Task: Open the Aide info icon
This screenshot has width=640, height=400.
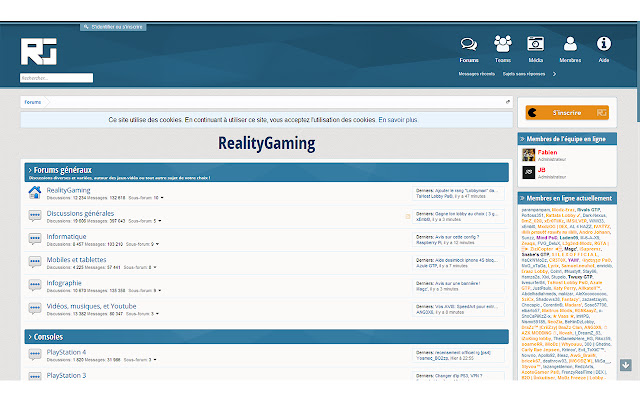Action: (x=604, y=44)
